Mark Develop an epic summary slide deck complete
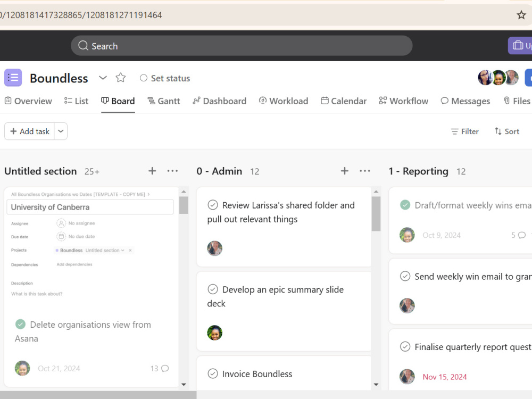Screen dimensions: 532x399 coord(213,289)
